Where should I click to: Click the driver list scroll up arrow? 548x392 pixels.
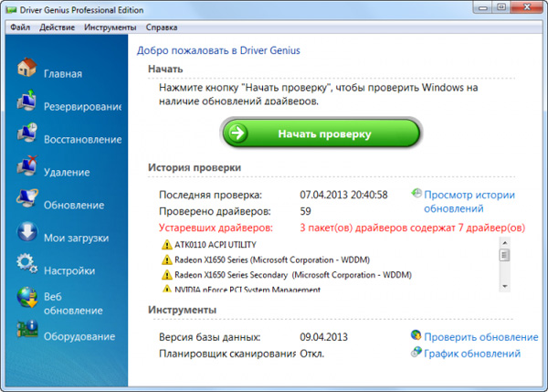[x=504, y=245]
